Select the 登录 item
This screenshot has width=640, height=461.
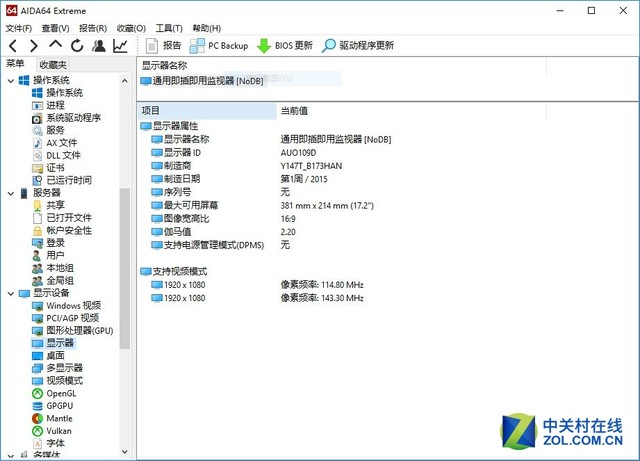[49, 243]
